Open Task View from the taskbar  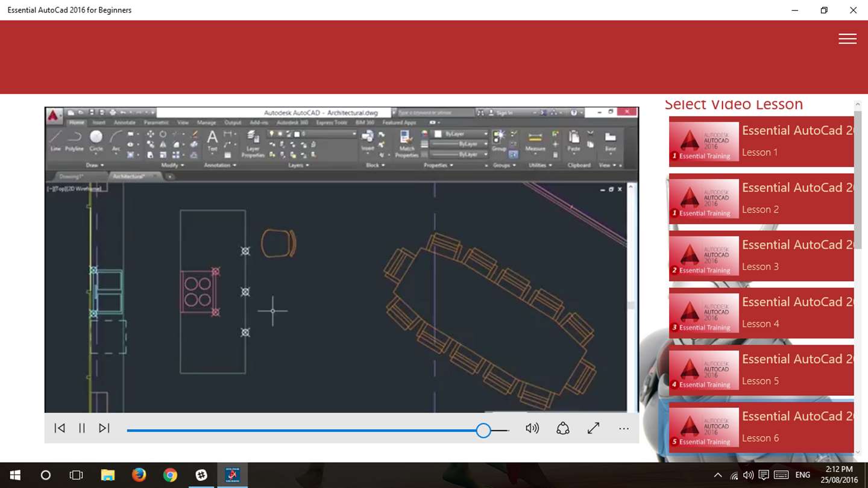pyautogui.click(x=76, y=475)
